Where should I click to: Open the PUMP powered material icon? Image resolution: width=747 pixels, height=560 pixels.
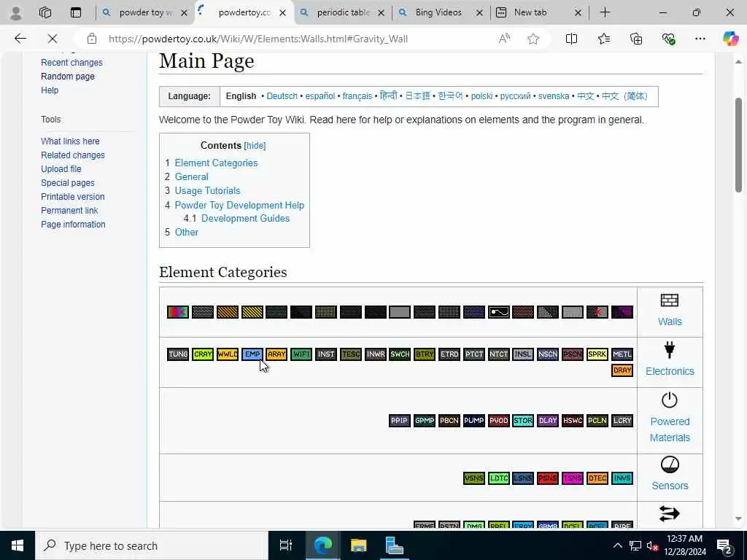pyautogui.click(x=474, y=421)
